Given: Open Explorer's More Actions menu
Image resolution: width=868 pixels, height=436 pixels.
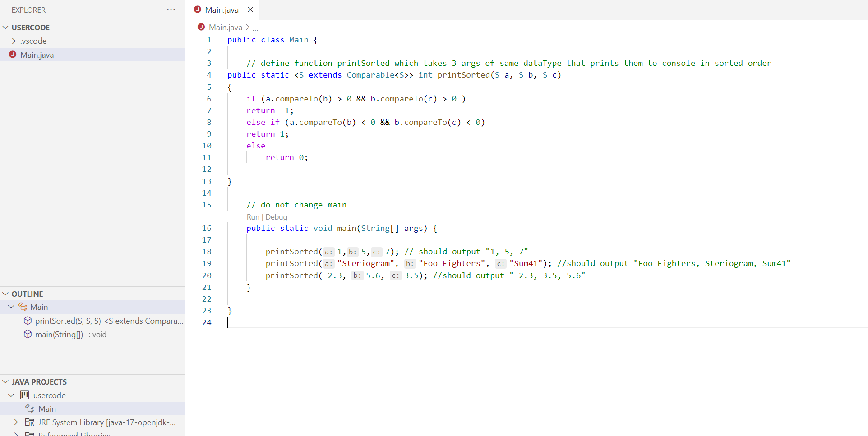Looking at the screenshot, I should point(171,9).
